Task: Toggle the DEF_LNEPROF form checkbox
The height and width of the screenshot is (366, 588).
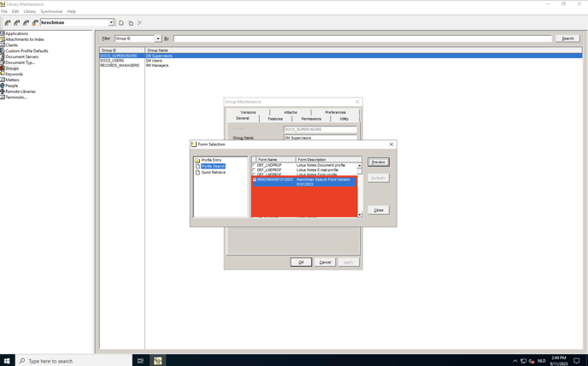Action: 254,170
